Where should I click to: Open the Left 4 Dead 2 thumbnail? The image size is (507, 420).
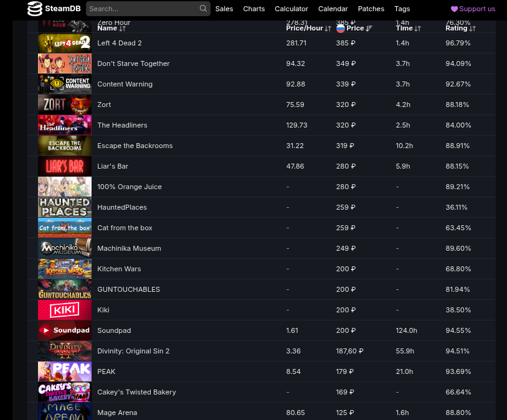pos(65,43)
